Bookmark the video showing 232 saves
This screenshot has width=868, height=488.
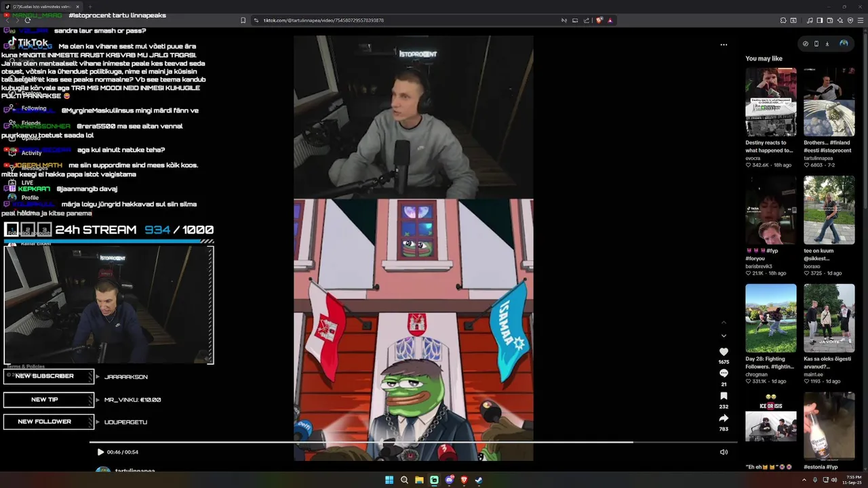point(724,396)
